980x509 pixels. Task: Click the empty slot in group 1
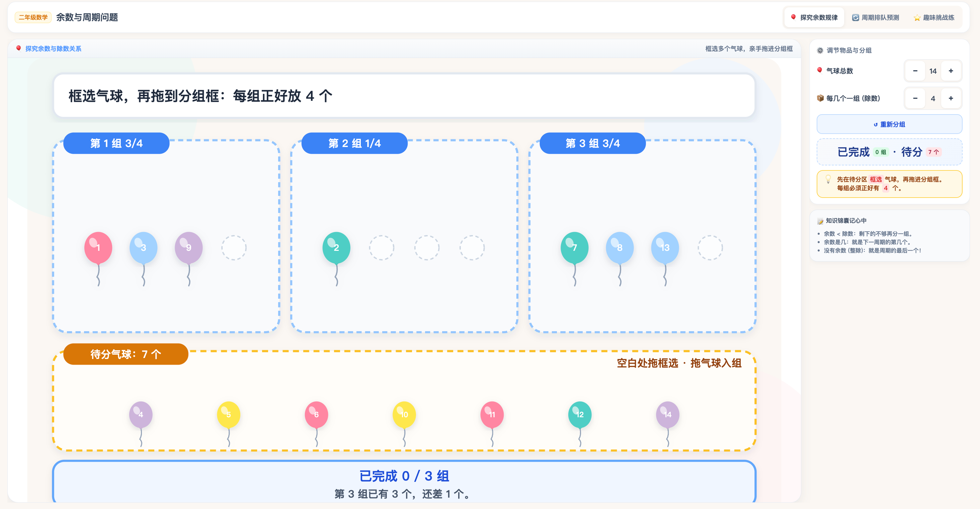(x=234, y=248)
